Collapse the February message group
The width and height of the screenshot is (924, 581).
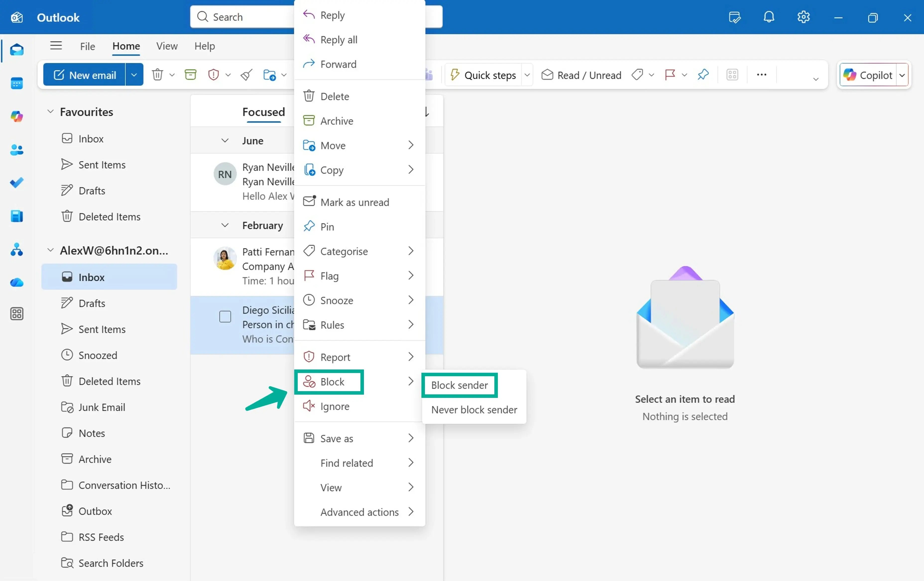(x=225, y=225)
